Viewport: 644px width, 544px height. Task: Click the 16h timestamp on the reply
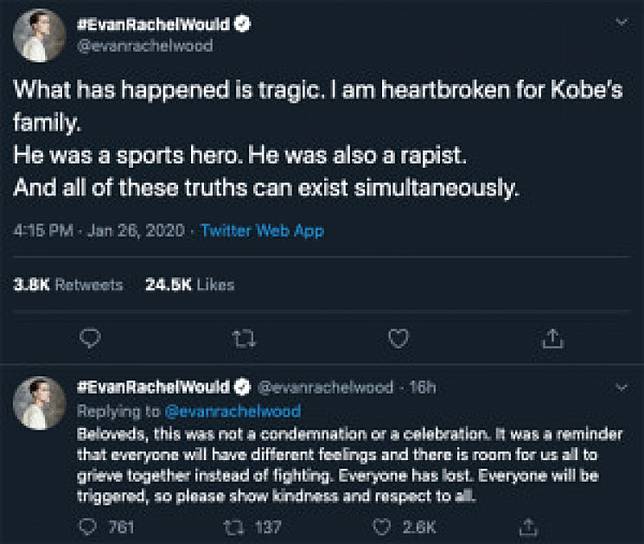point(422,387)
